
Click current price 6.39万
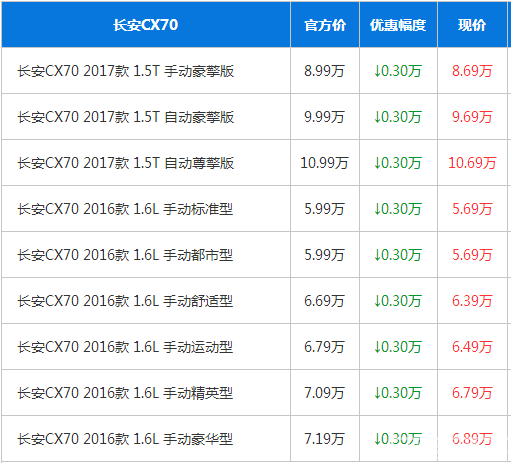tap(472, 301)
